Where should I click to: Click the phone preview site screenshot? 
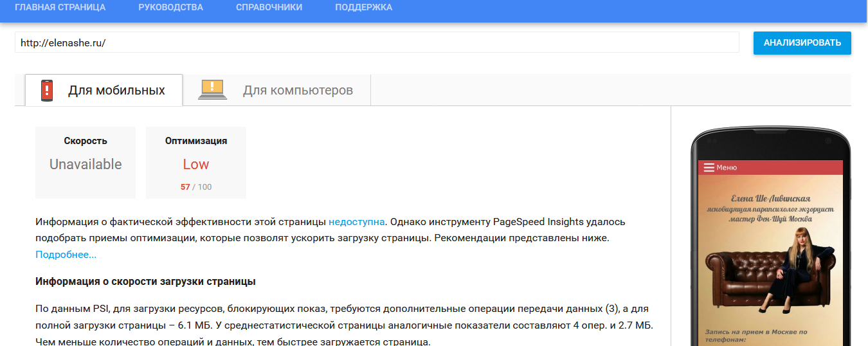770,253
